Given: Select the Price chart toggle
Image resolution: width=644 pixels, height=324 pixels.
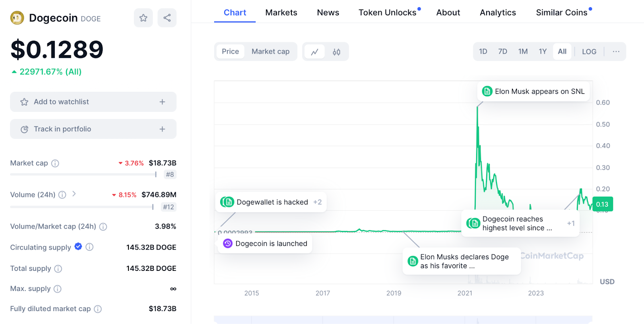Looking at the screenshot, I should (230, 52).
